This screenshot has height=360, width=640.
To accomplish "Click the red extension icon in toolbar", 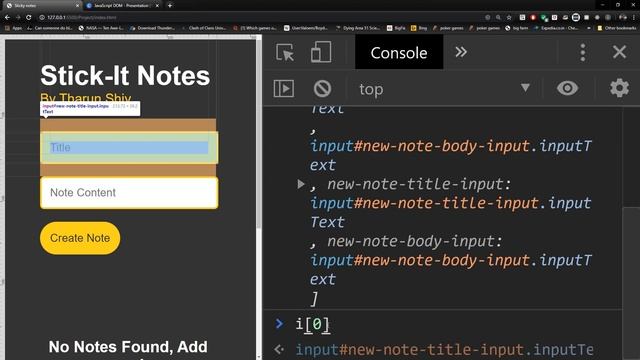I will pyautogui.click(x=533, y=18).
